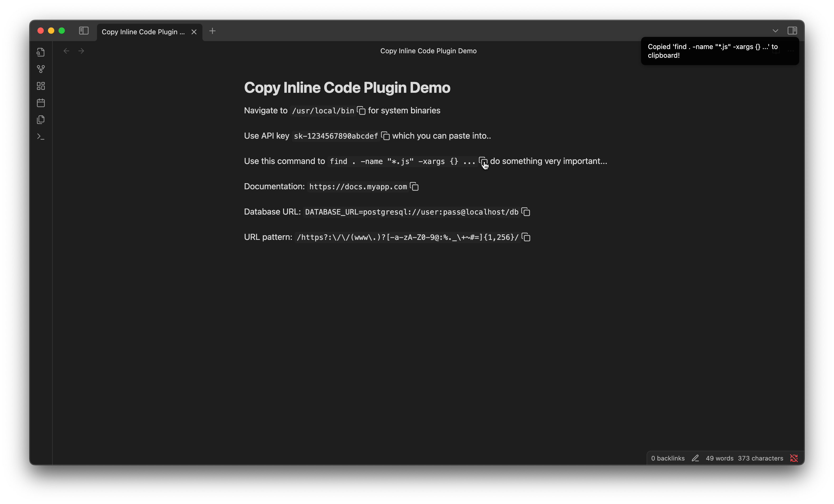Copy the sk-1234567890abcdef API key
The image size is (834, 504).
(x=385, y=136)
